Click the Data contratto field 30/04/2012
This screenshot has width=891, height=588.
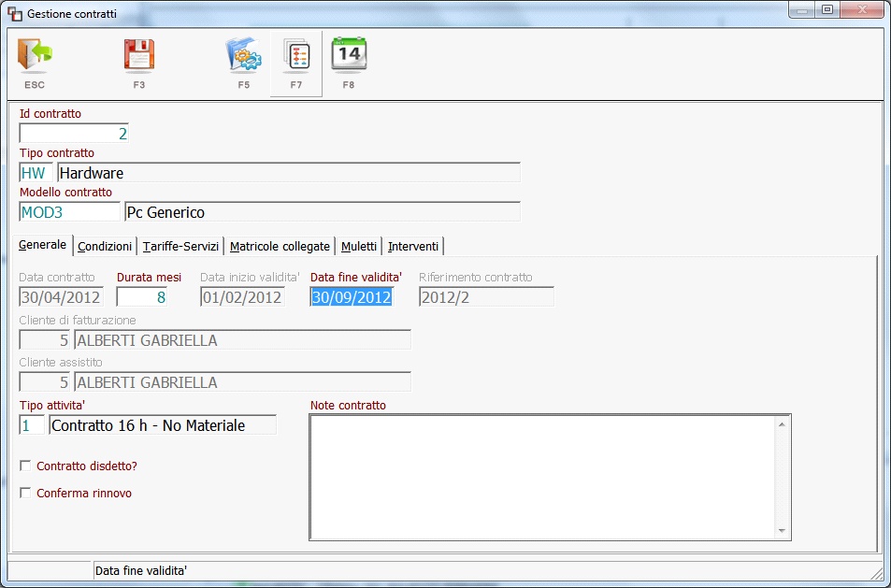pyautogui.click(x=62, y=297)
